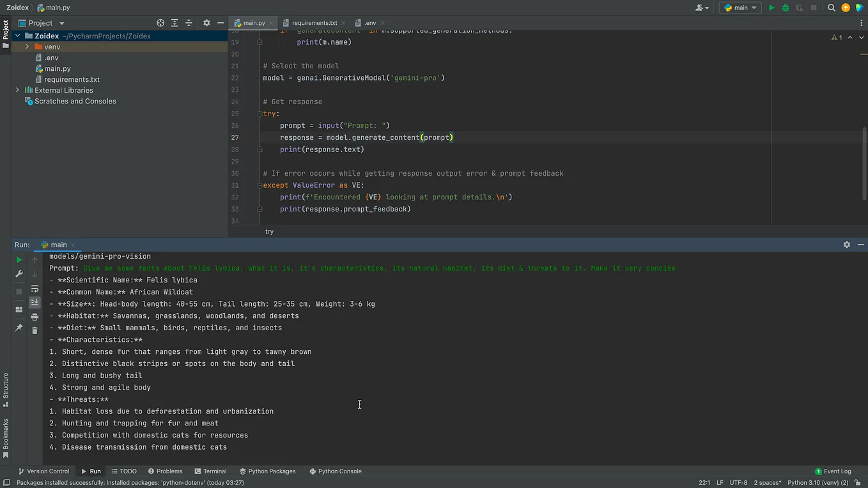The width and height of the screenshot is (868, 488).
Task: Open the main run configuration dropdown
Action: click(740, 8)
